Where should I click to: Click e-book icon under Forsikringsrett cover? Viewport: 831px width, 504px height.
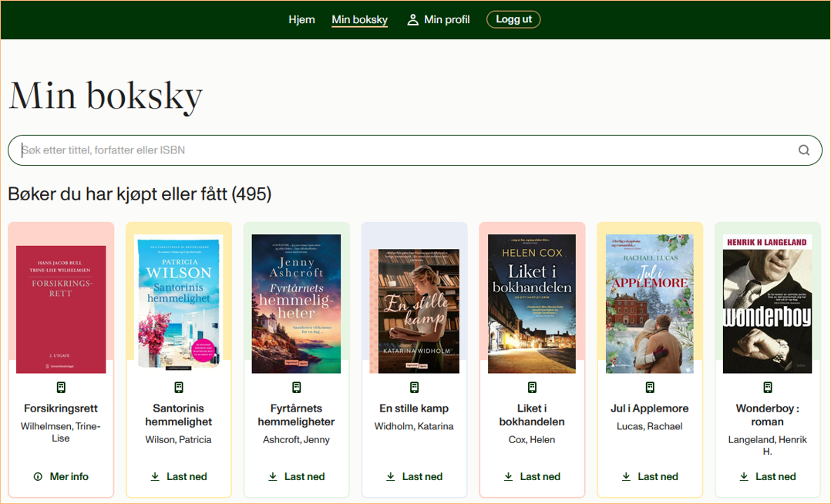coord(61,388)
